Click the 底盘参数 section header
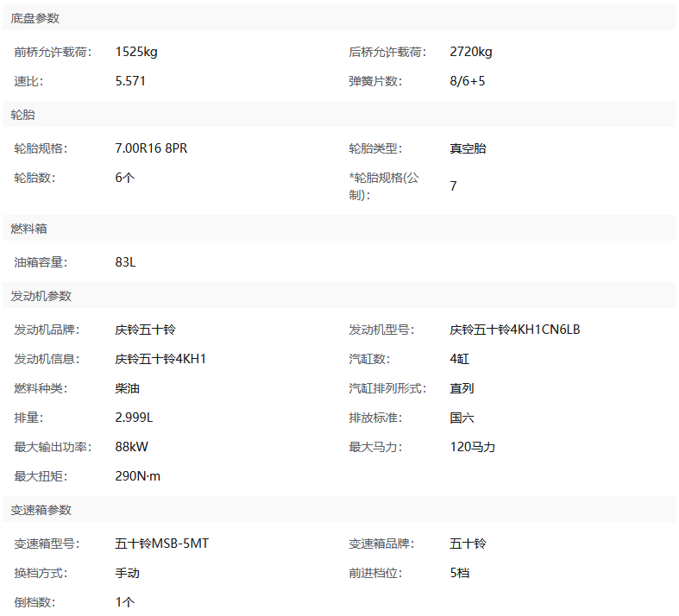This screenshot has height=616, width=679. pyautogui.click(x=35, y=18)
